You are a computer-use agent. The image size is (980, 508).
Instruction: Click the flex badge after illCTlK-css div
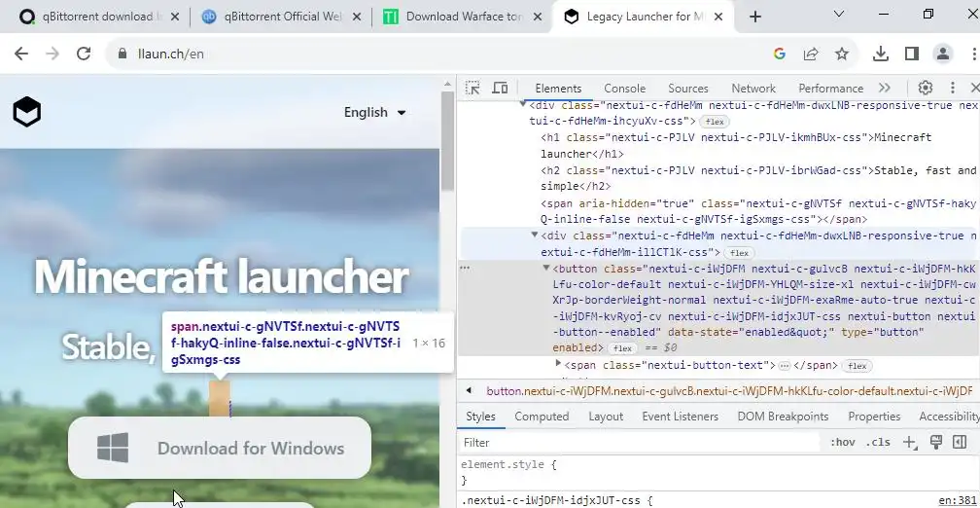pyautogui.click(x=739, y=253)
